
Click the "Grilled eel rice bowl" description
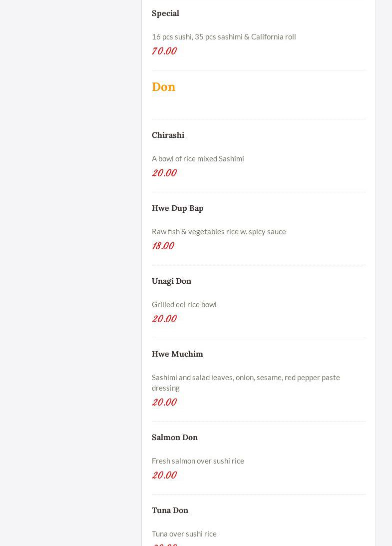[x=184, y=304]
